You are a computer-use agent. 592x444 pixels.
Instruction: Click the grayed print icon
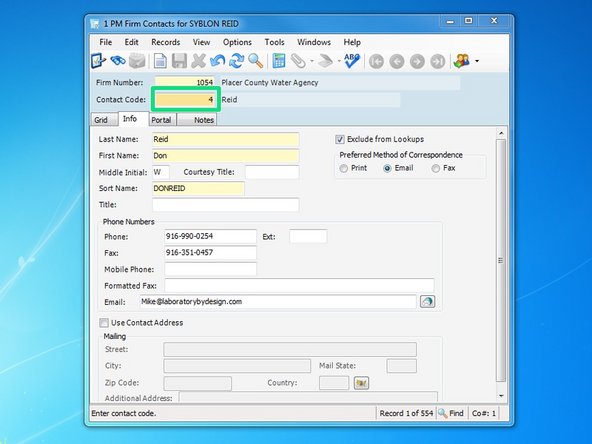[137, 61]
